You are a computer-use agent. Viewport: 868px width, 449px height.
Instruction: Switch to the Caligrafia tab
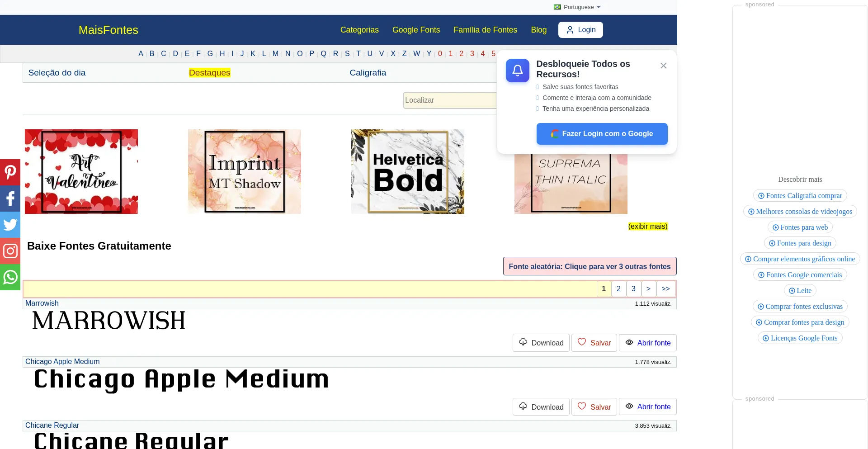tap(368, 73)
